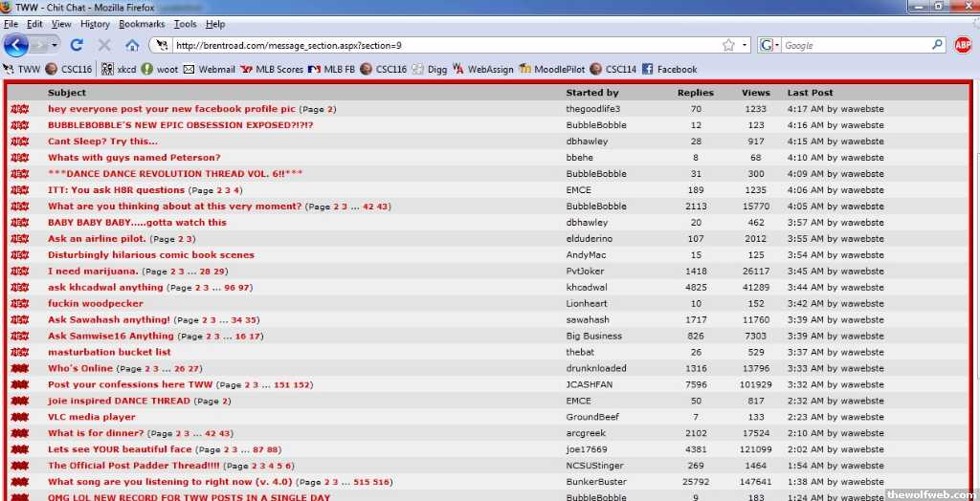Open the Bookmarks menu
980x501 pixels.
[142, 24]
